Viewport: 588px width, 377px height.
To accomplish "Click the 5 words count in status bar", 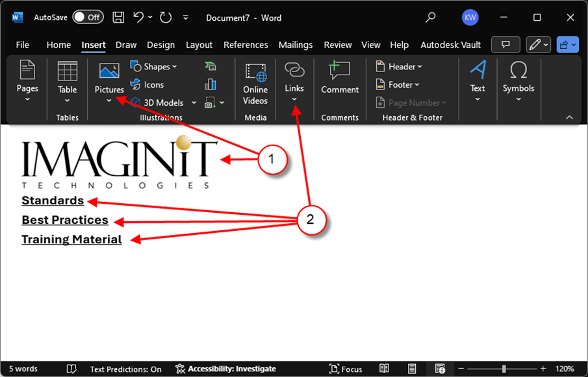I will [x=23, y=369].
